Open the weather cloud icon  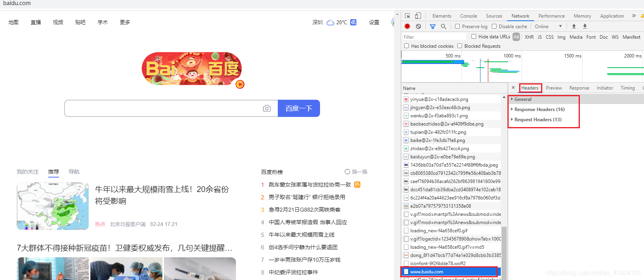pos(330,22)
